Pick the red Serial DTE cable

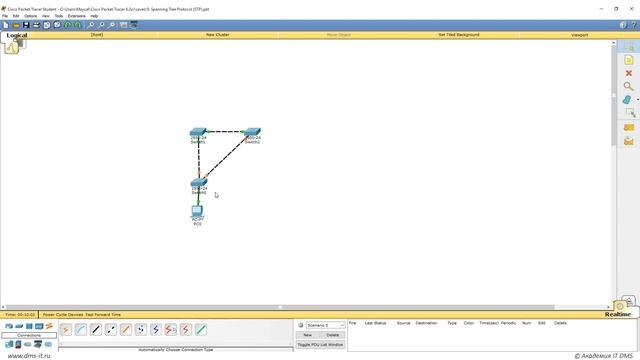tap(186, 329)
